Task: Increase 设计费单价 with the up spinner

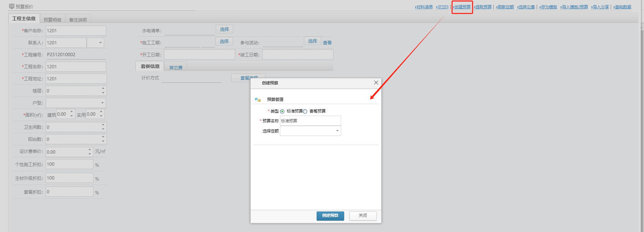Action: [90, 150]
